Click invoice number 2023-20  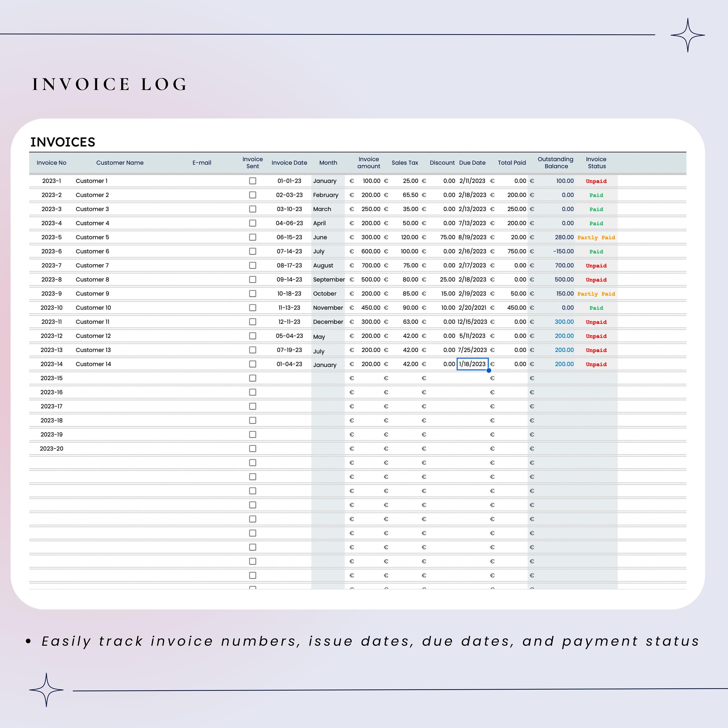coord(52,448)
